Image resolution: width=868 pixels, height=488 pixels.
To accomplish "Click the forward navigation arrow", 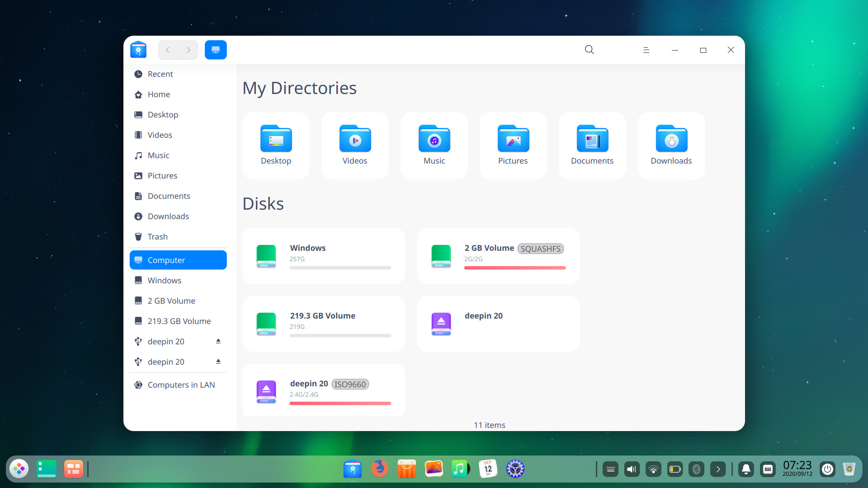I will coord(189,50).
